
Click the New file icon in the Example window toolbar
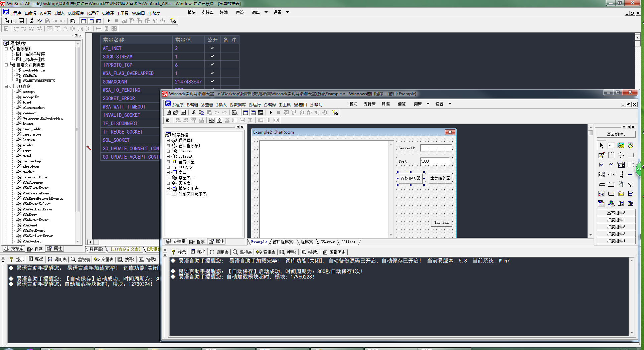[169, 113]
